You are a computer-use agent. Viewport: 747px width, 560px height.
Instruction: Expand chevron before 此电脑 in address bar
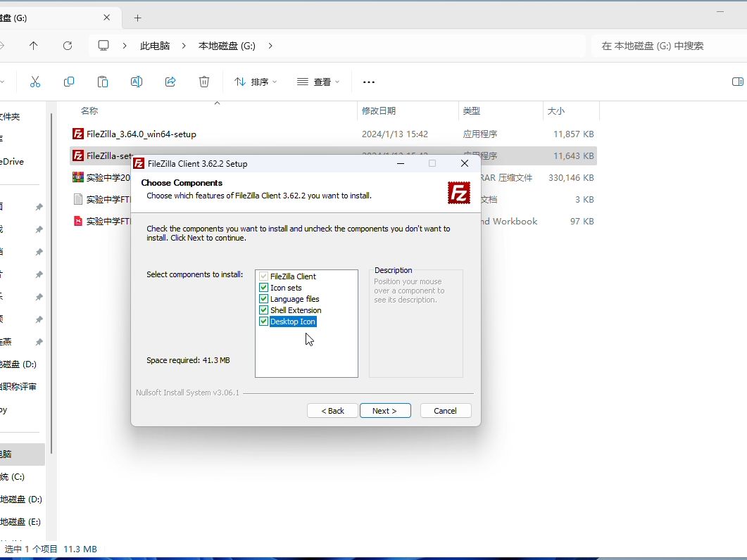pyautogui.click(x=125, y=46)
